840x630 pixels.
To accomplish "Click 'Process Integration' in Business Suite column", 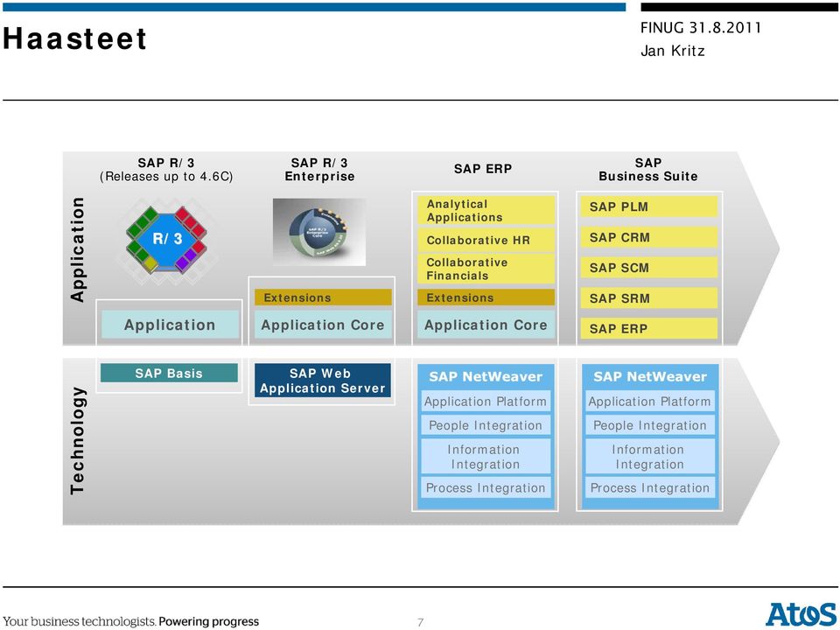I will [650, 488].
